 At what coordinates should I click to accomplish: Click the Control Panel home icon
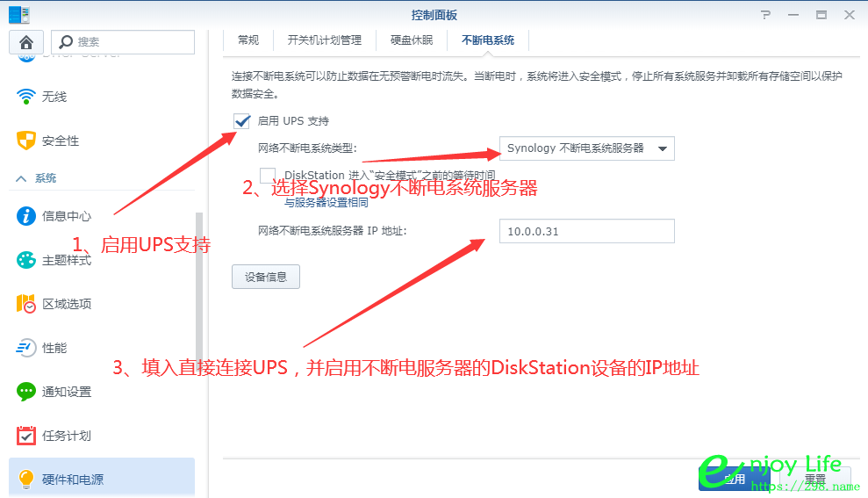point(26,42)
